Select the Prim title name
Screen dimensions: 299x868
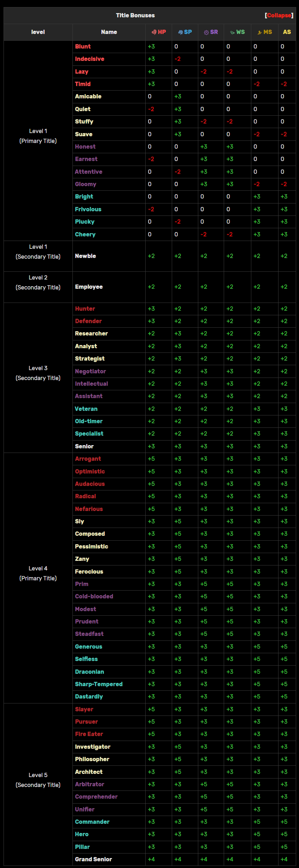point(82,584)
